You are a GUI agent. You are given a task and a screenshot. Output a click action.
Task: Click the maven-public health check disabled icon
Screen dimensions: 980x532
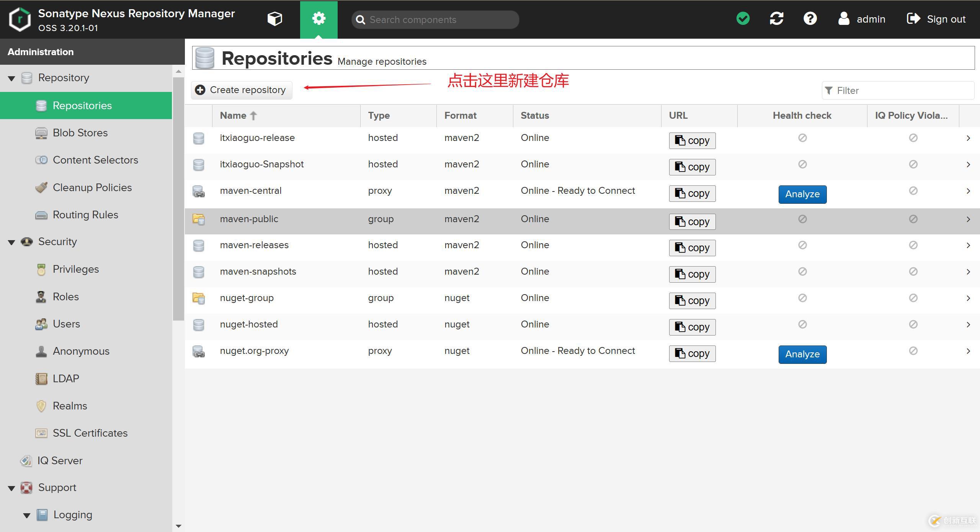(802, 219)
